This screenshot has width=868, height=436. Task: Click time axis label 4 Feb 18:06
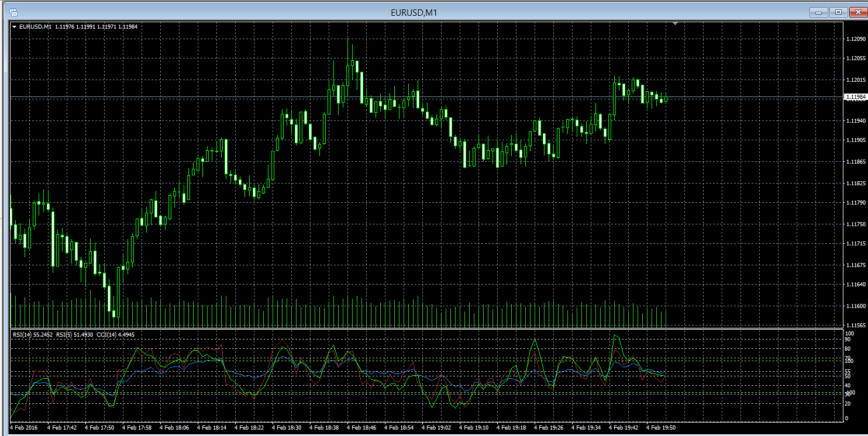point(175,428)
